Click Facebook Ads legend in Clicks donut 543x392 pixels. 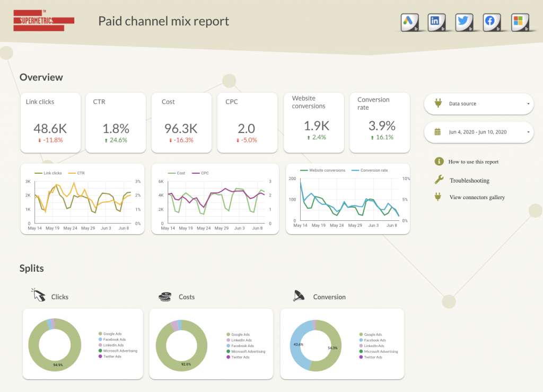[x=112, y=340]
